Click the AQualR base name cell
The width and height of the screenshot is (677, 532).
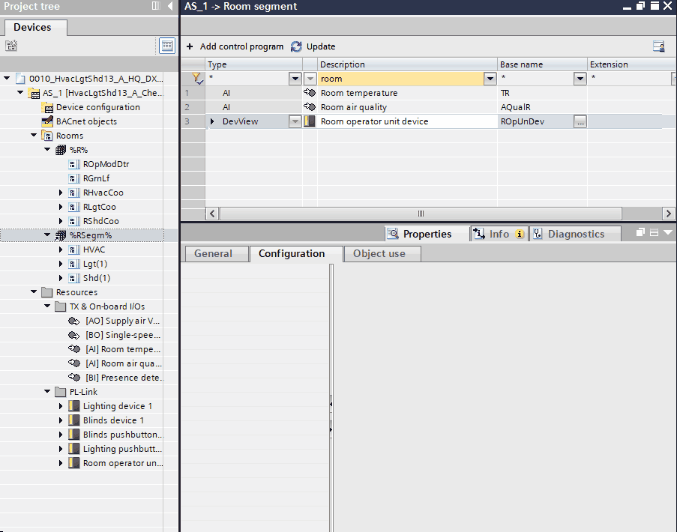(x=542, y=107)
